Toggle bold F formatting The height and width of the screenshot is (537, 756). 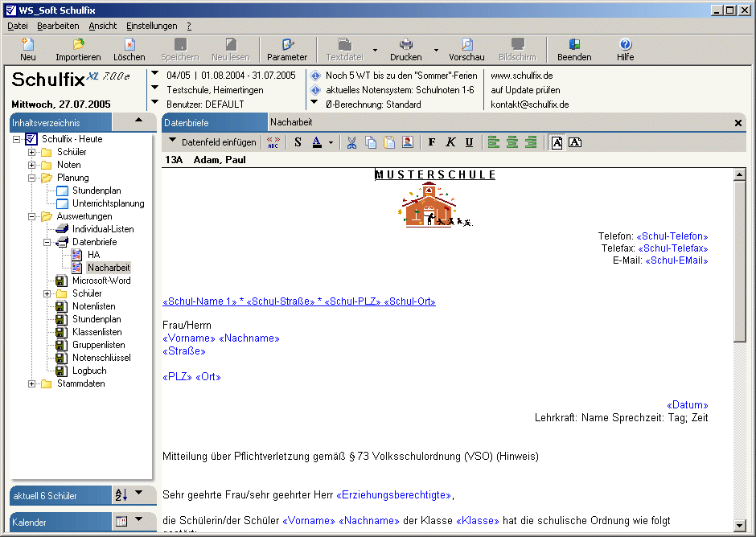[432, 142]
